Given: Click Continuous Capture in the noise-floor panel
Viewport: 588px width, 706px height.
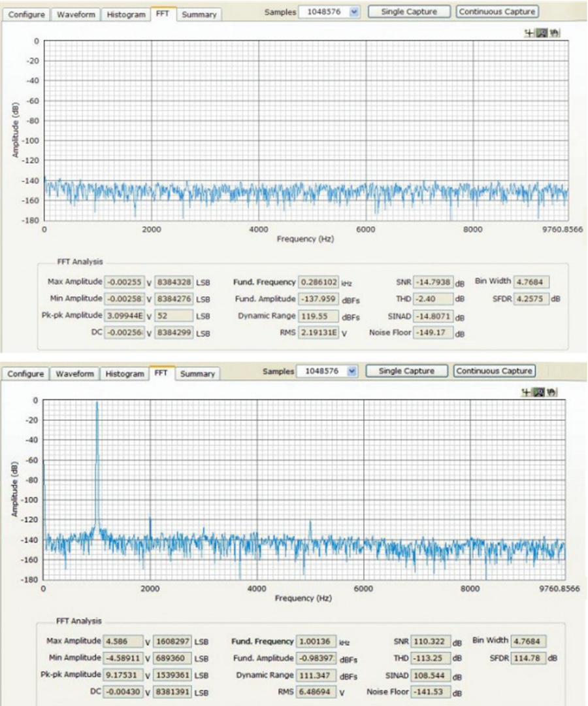Looking at the screenshot, I should [x=497, y=12].
